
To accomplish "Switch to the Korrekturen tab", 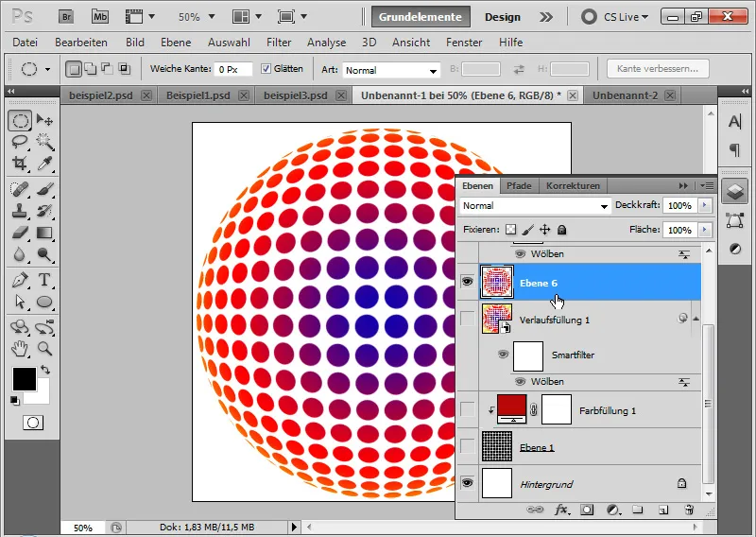I will (573, 185).
